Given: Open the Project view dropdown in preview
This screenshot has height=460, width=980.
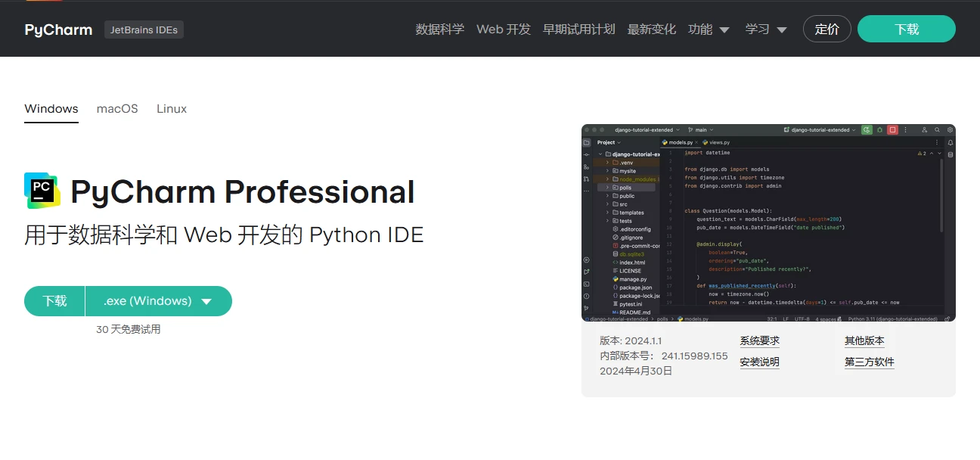Looking at the screenshot, I should tap(609, 142).
